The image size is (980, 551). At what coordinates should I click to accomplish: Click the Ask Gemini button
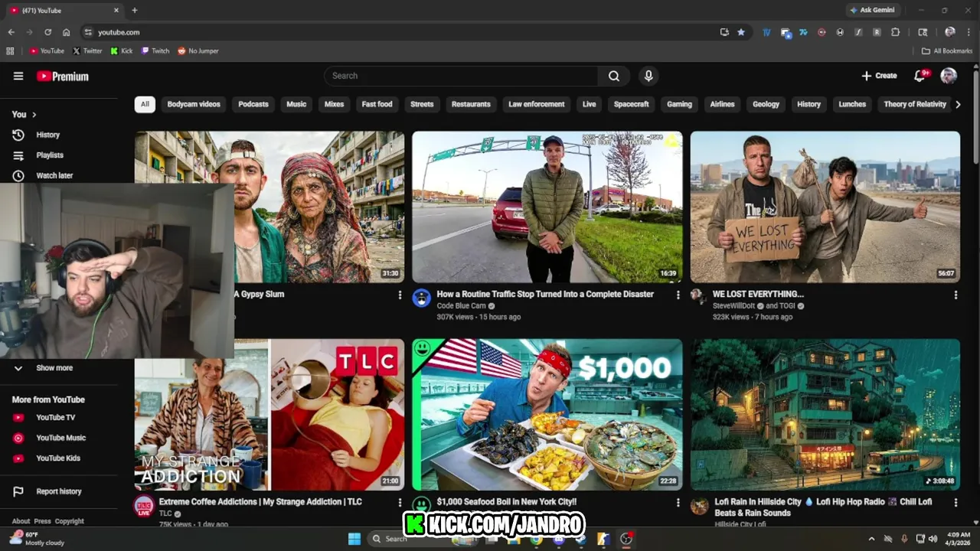pos(872,10)
